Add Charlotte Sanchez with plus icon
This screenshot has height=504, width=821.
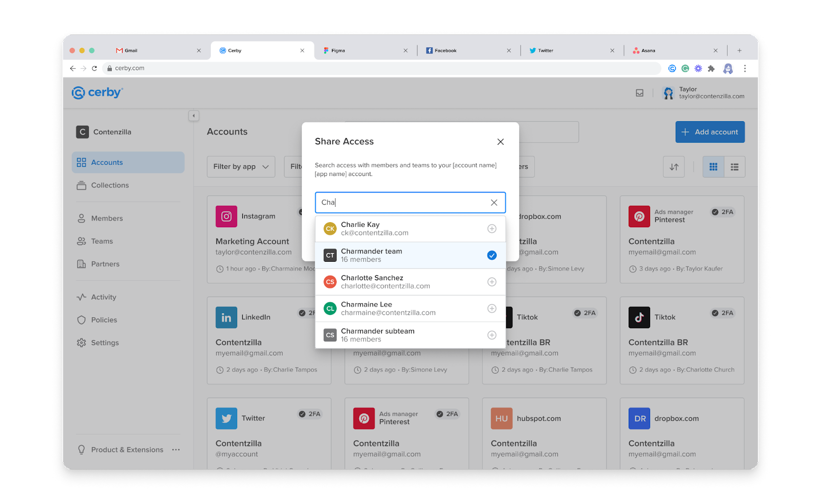492,282
